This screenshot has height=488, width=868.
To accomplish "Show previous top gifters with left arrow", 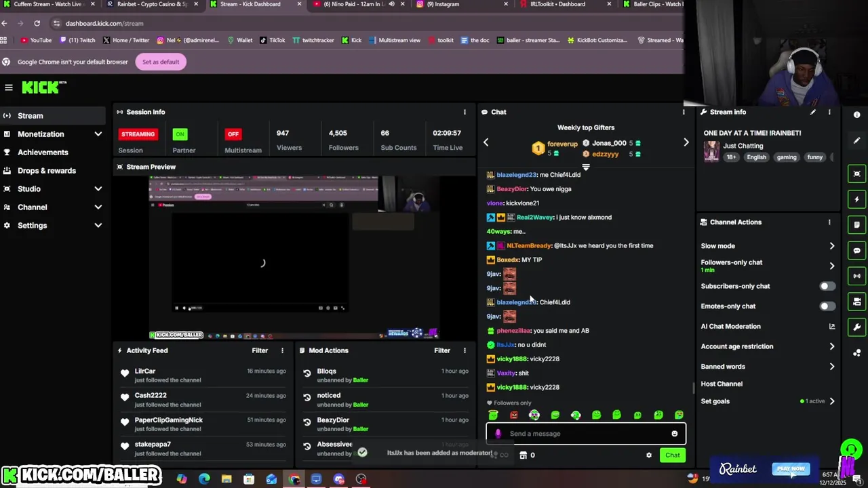I will (486, 142).
